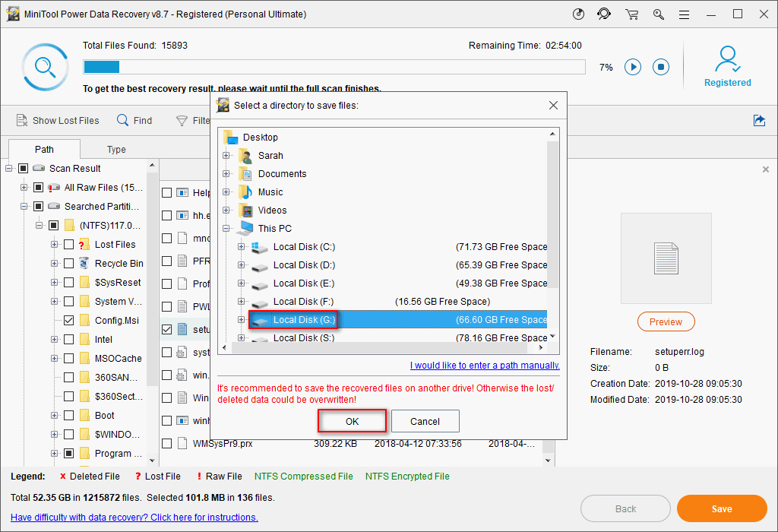Click the Filter funnel icon

[182, 121]
